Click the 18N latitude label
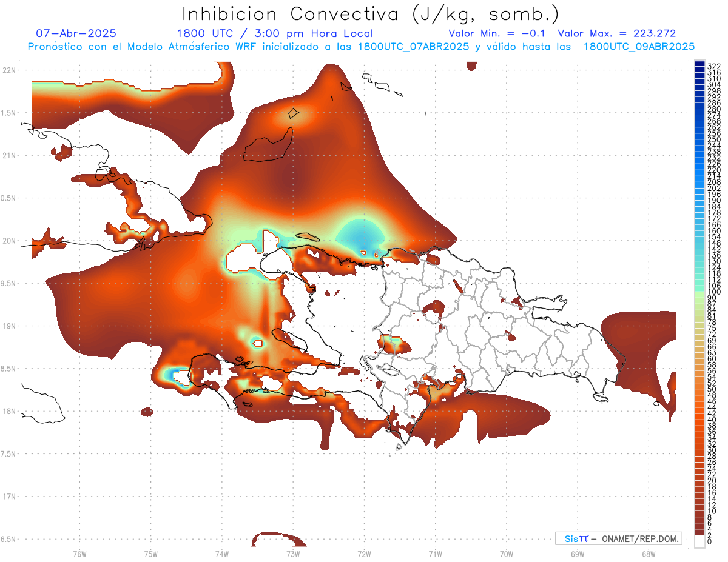The image size is (728, 562). 9,412
